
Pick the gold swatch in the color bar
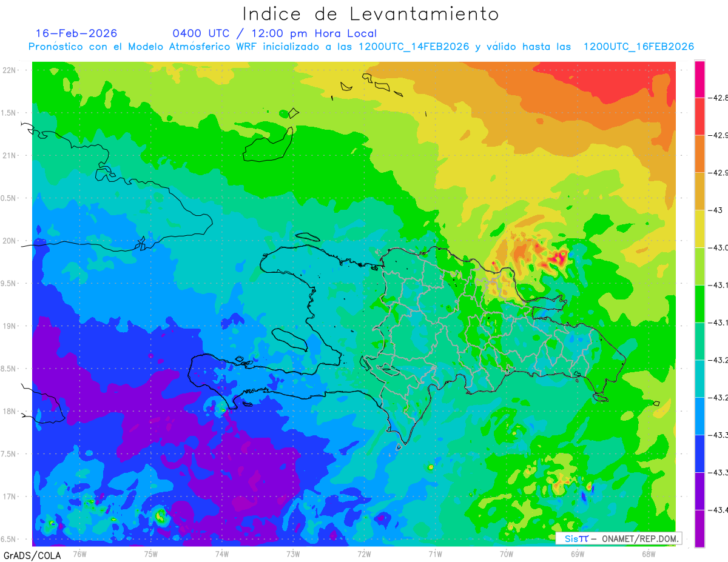[x=699, y=192]
